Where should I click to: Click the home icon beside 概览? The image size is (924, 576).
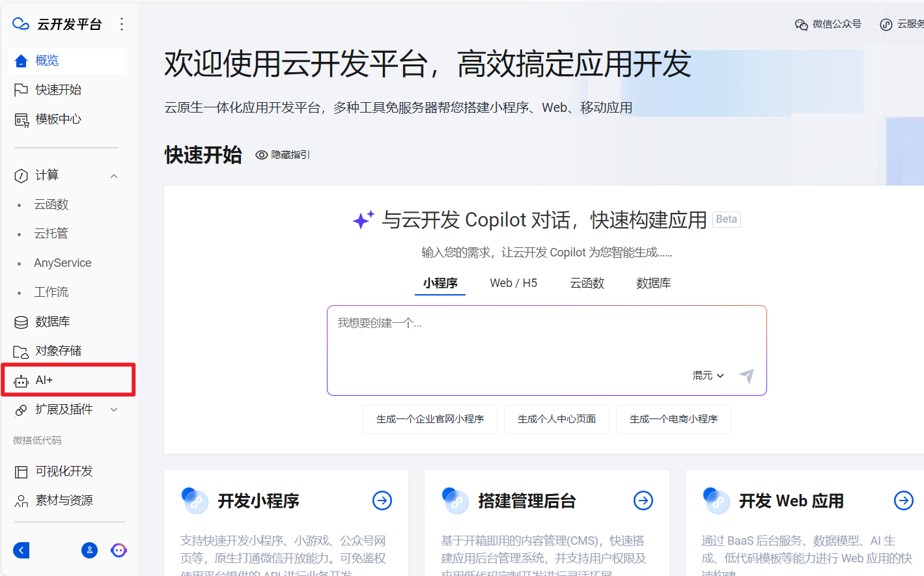click(x=21, y=61)
